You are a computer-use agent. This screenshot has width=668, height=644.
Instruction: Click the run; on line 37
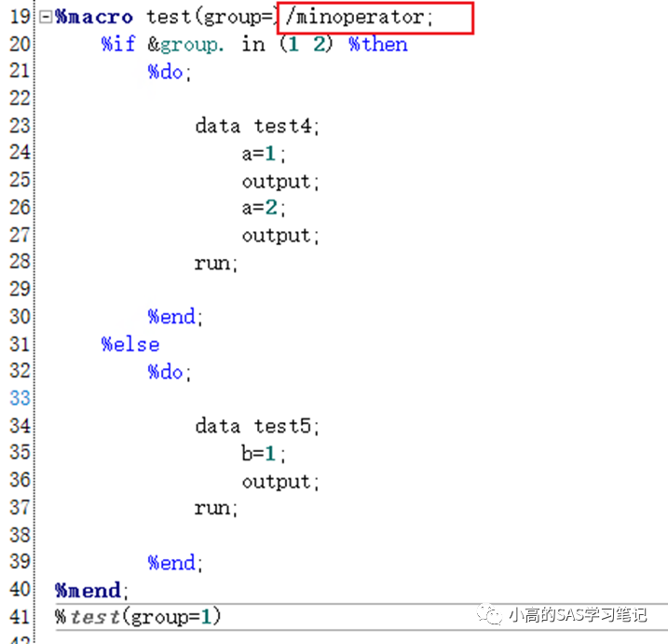216,508
